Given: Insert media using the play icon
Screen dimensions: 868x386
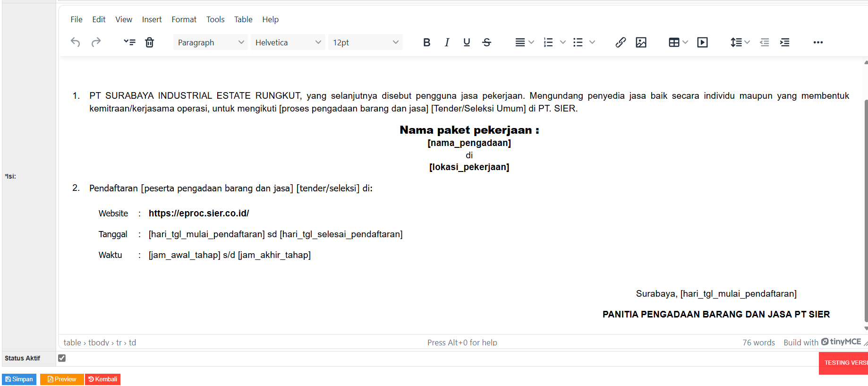Looking at the screenshot, I should coord(702,43).
